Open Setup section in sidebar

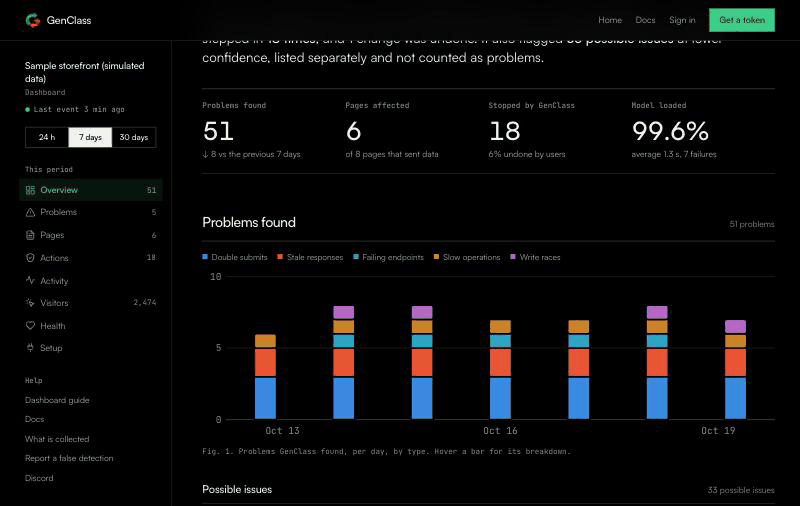pos(91,348)
